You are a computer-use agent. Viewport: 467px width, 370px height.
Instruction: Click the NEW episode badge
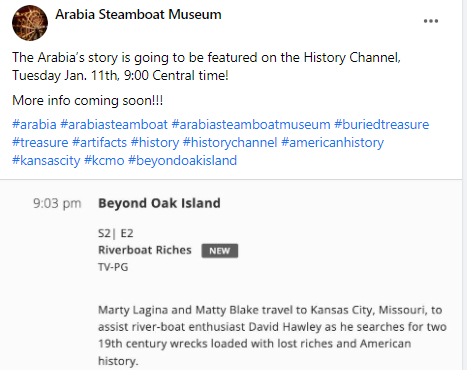click(220, 251)
